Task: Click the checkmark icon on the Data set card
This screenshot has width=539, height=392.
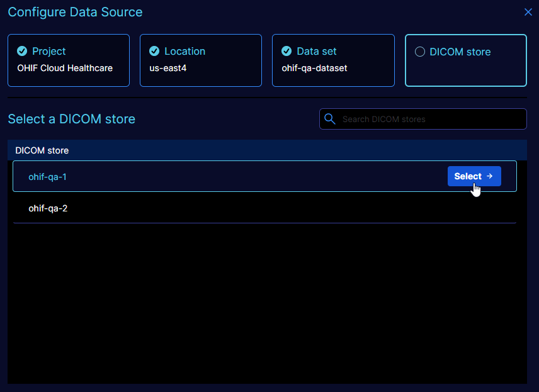Action: click(287, 52)
